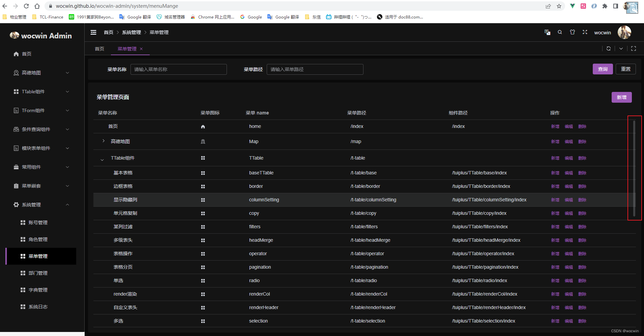Expand the 高德地图 table row
644x336 pixels.
coord(104,141)
